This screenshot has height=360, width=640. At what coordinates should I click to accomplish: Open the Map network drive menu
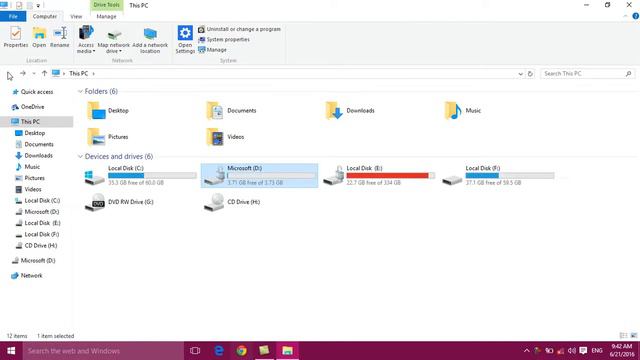click(x=114, y=41)
